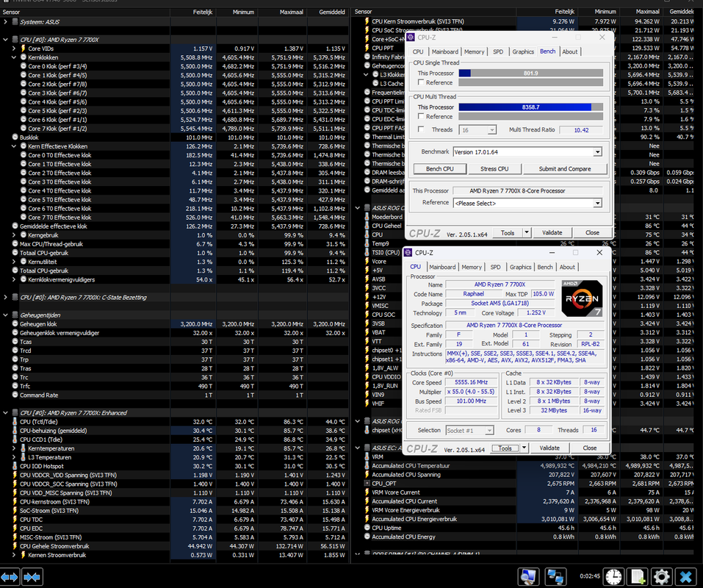Collapse the Geheugentijden group
This screenshot has height=588, width=703.
click(x=5, y=315)
